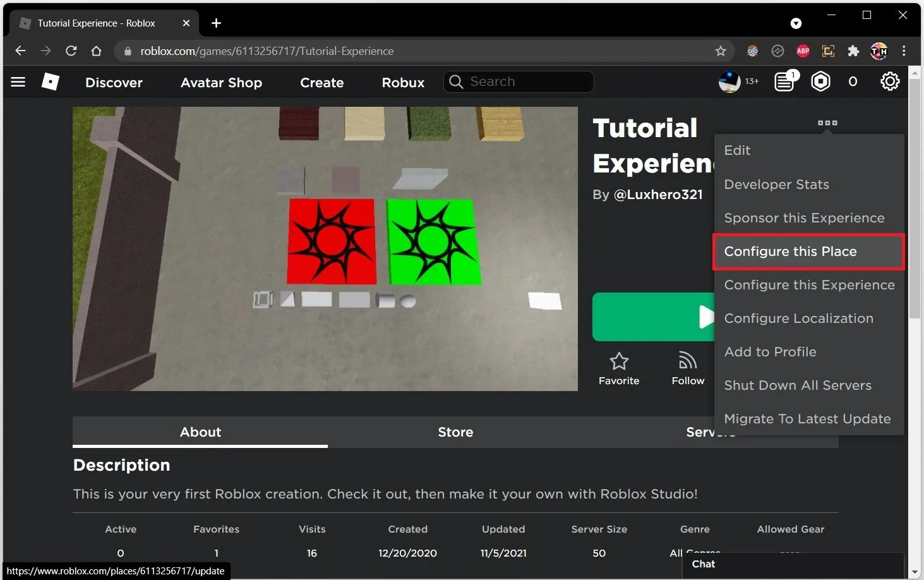Open the Discover page
Viewport: 924px width, 580px height.
(x=114, y=83)
